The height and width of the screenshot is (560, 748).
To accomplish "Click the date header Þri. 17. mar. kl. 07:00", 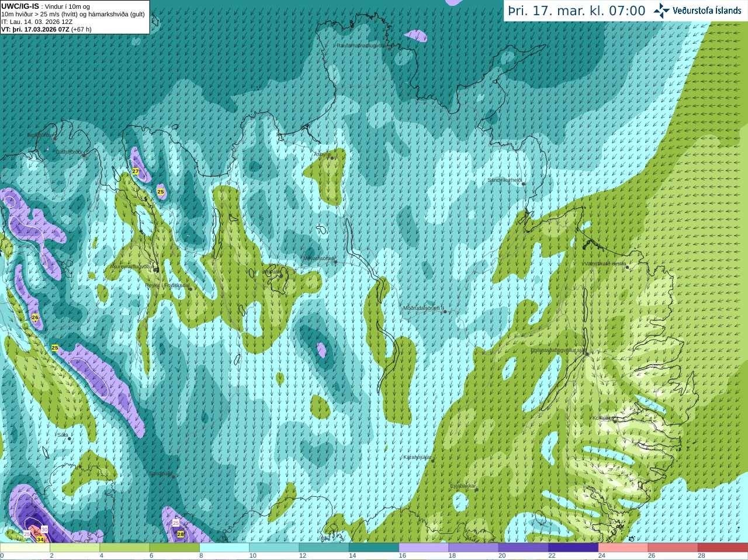I will click(x=577, y=11).
